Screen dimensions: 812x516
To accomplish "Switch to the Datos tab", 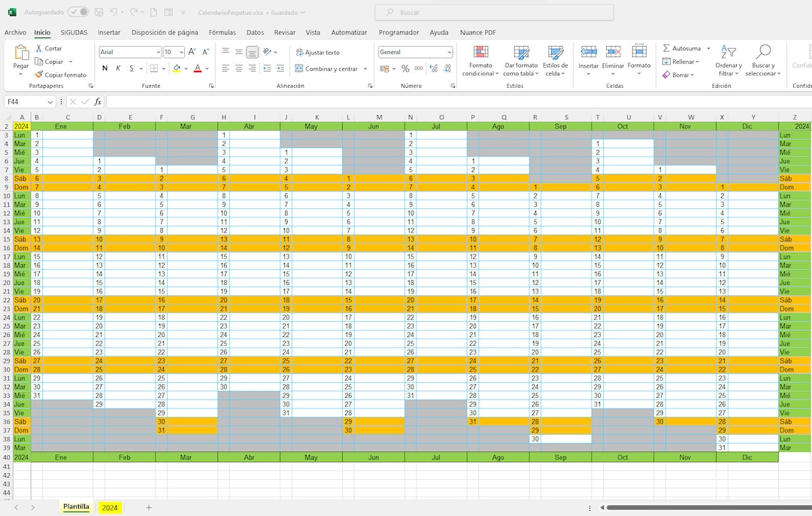I will pos(255,32).
